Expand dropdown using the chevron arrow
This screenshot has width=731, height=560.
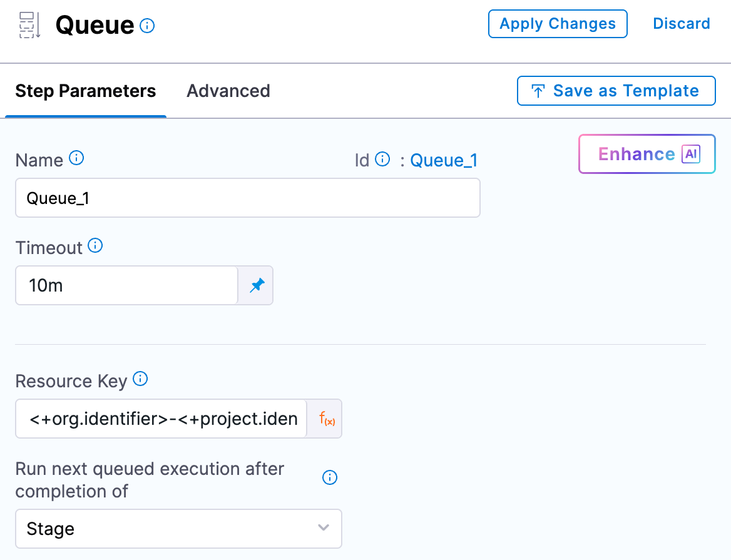tap(324, 528)
